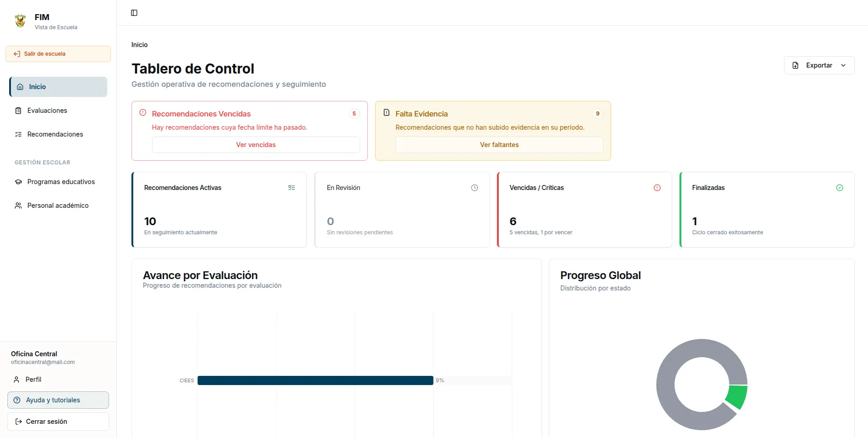
Task: Click the Oficina Central user name
Action: [34, 354]
